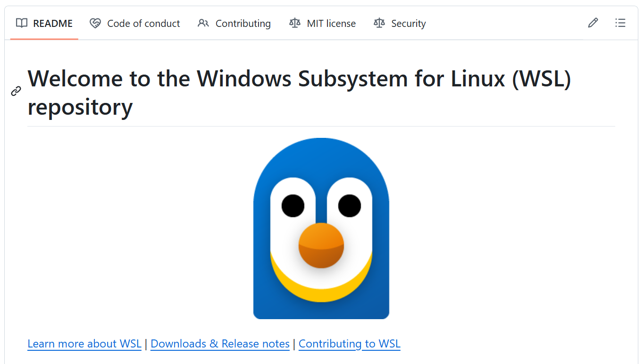
Task: Switch to the MIT license tab
Action: click(x=331, y=24)
